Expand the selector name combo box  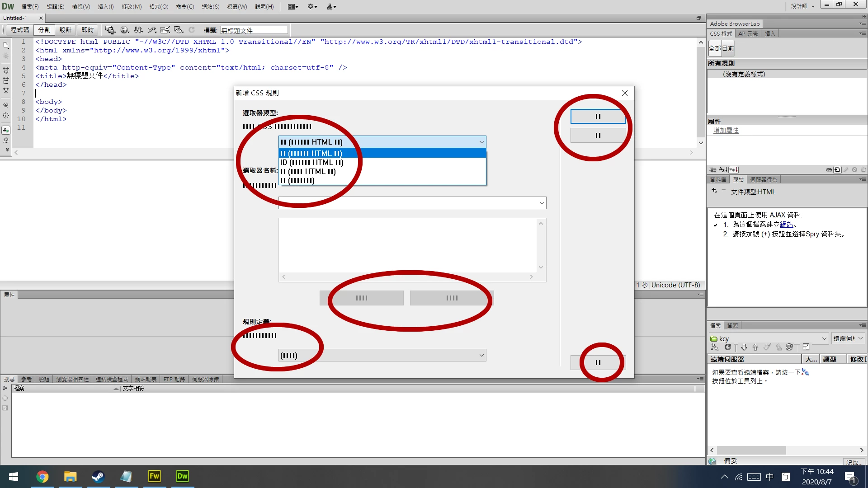pos(542,203)
